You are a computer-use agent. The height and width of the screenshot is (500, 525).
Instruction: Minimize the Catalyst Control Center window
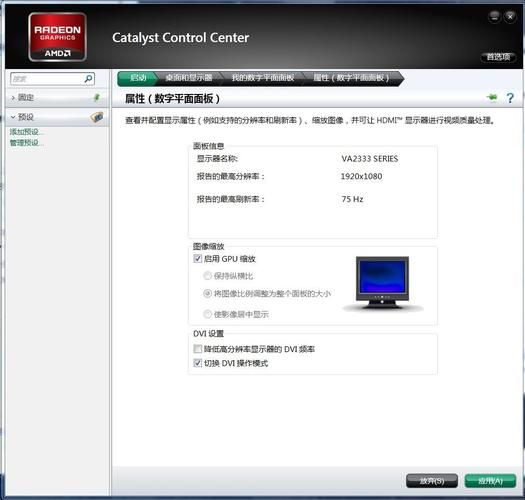(x=494, y=16)
